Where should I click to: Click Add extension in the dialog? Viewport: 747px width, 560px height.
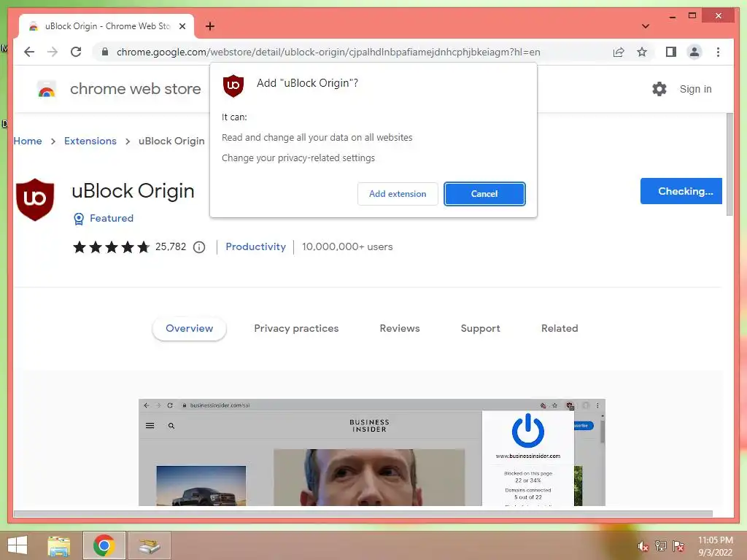tap(398, 194)
